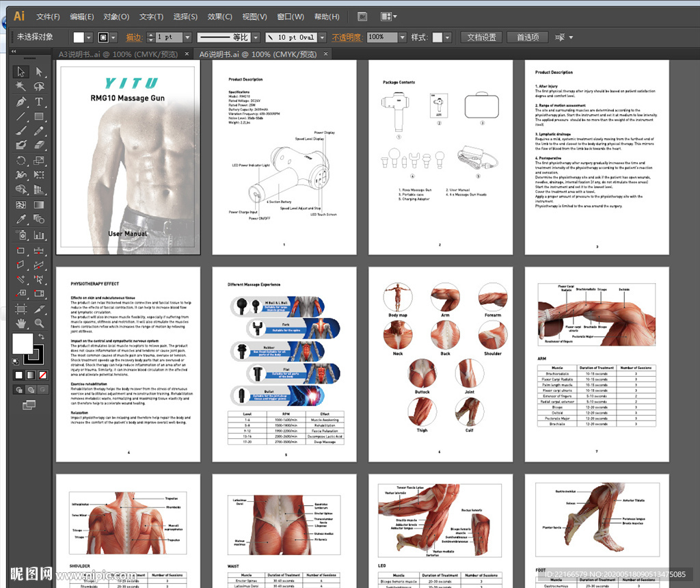Select the Mesh tool
The width and height of the screenshot is (700, 588).
(x=21, y=204)
